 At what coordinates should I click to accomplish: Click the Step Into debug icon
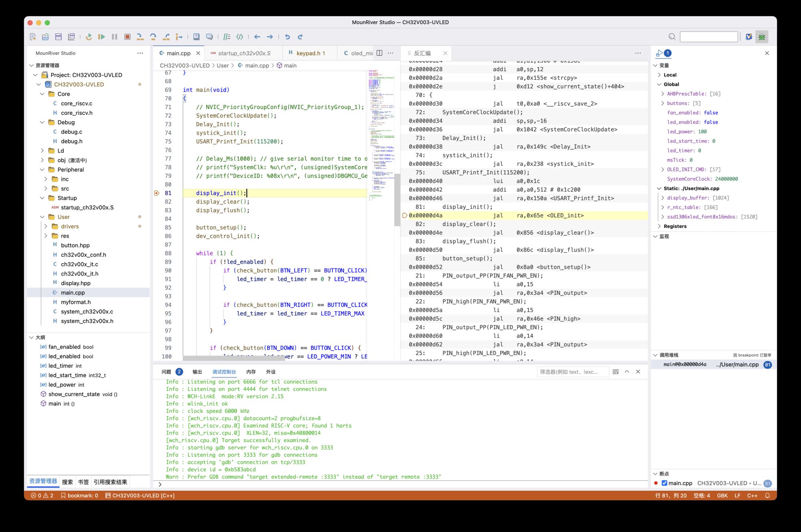(140, 37)
